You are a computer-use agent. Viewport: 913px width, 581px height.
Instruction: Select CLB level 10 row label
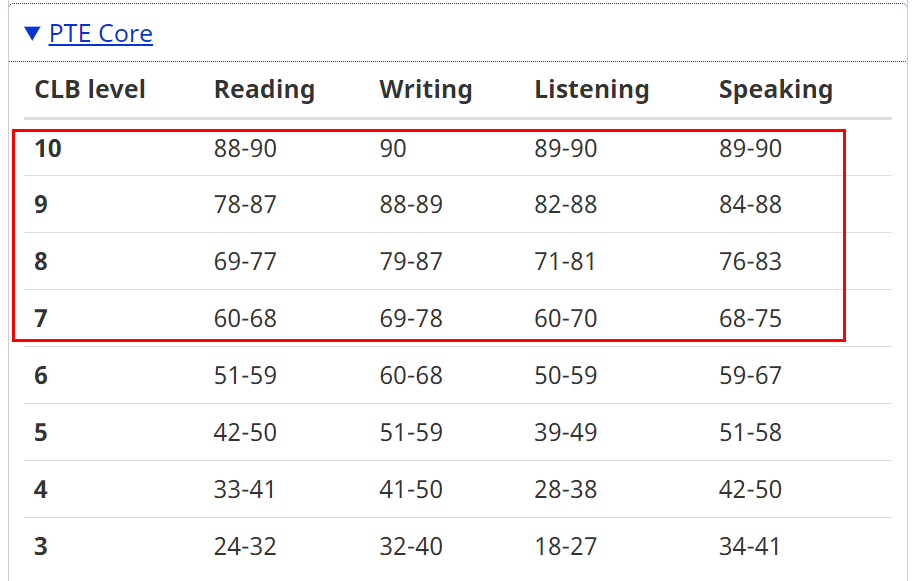pyautogui.click(x=48, y=149)
